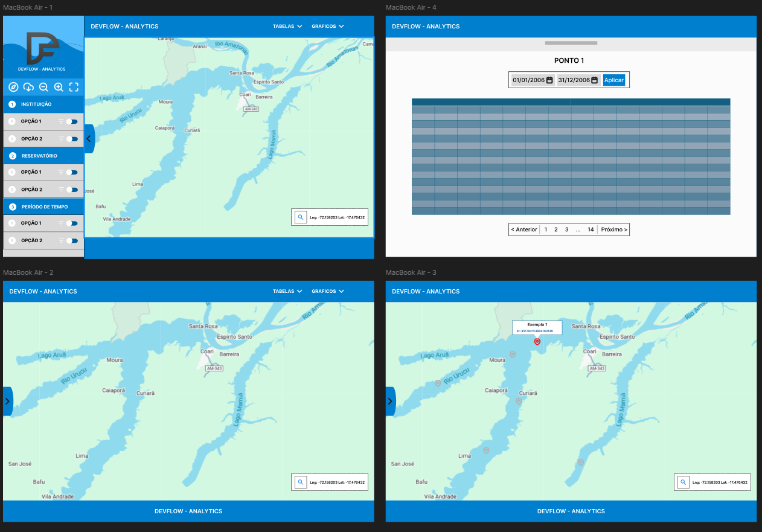Click the footer DEVFLOW - ANALYTICS in frame 2
The image size is (762, 532).
(x=188, y=511)
